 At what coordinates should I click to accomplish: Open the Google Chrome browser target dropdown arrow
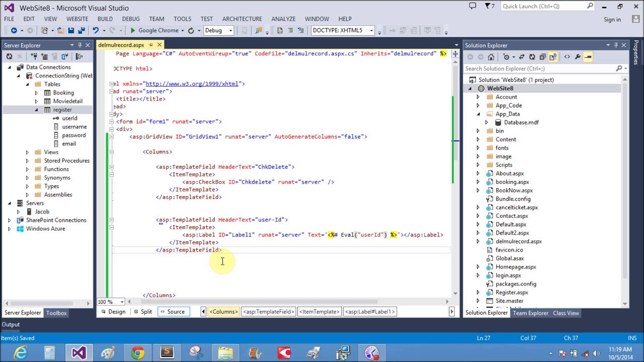click(182, 31)
